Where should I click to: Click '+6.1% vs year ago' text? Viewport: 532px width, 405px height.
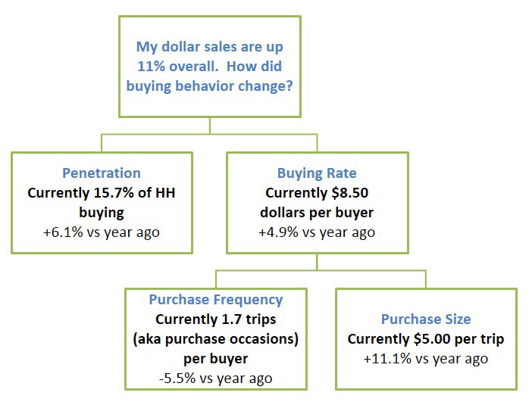click(102, 232)
